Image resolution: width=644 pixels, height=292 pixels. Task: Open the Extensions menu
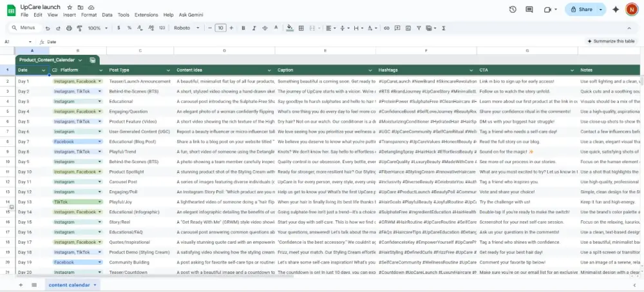146,15
